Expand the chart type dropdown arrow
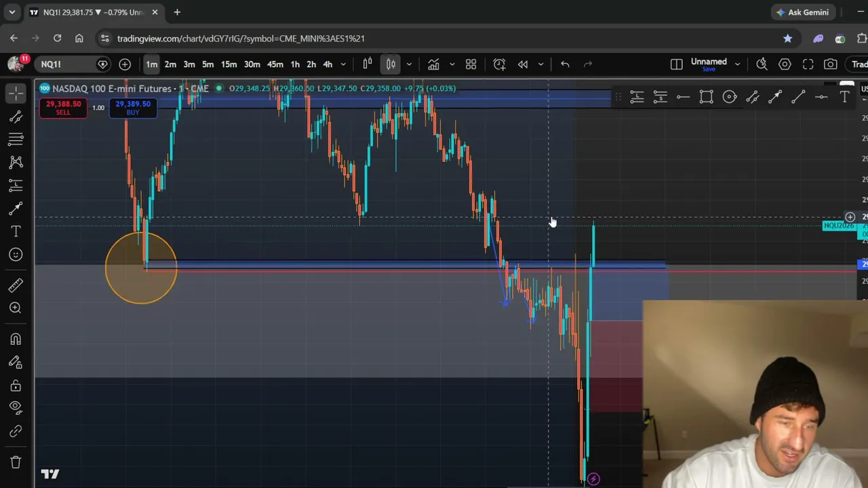The height and width of the screenshot is (488, 868). (x=409, y=64)
